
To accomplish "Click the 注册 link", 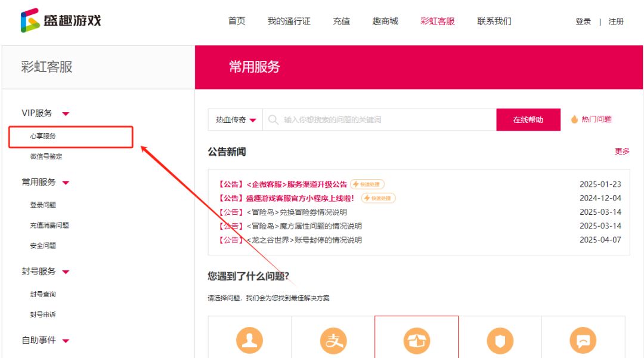I will (615, 21).
